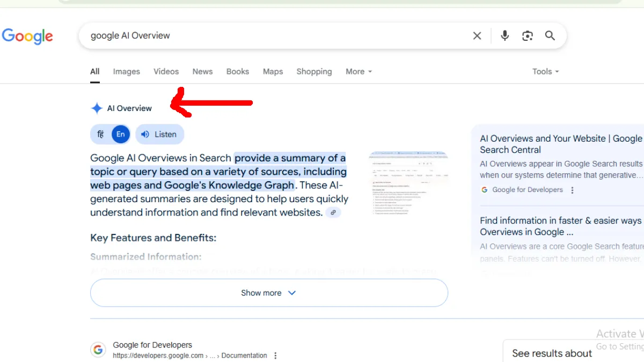Switch the AI Overview language to Hindi
The image size is (644, 362).
pos(100,135)
